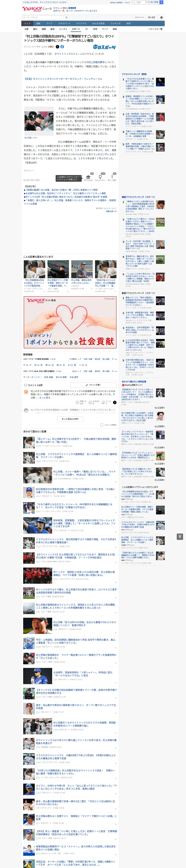The height and width of the screenshot is (868, 186).
Task: Open the みんなの意見 tab
Action: pos(99,24)
